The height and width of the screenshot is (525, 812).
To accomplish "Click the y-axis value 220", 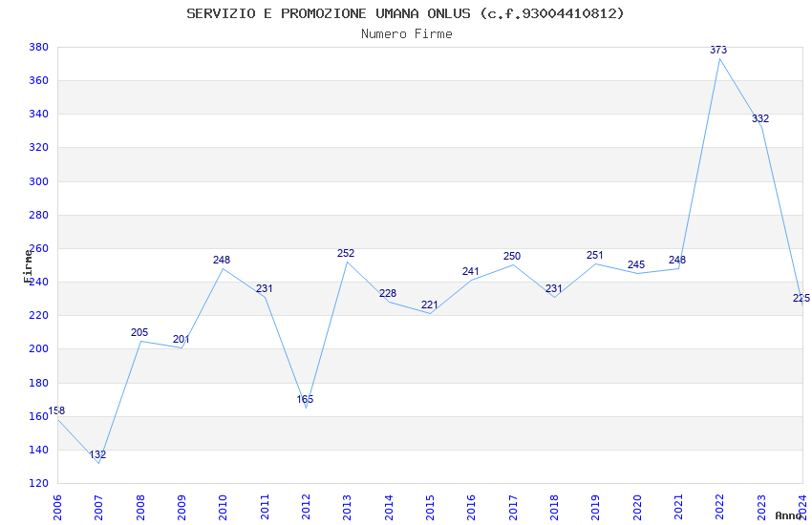I will (x=39, y=316).
